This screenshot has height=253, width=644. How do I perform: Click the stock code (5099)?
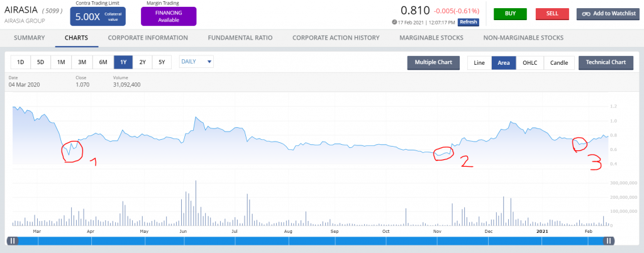tap(52, 11)
